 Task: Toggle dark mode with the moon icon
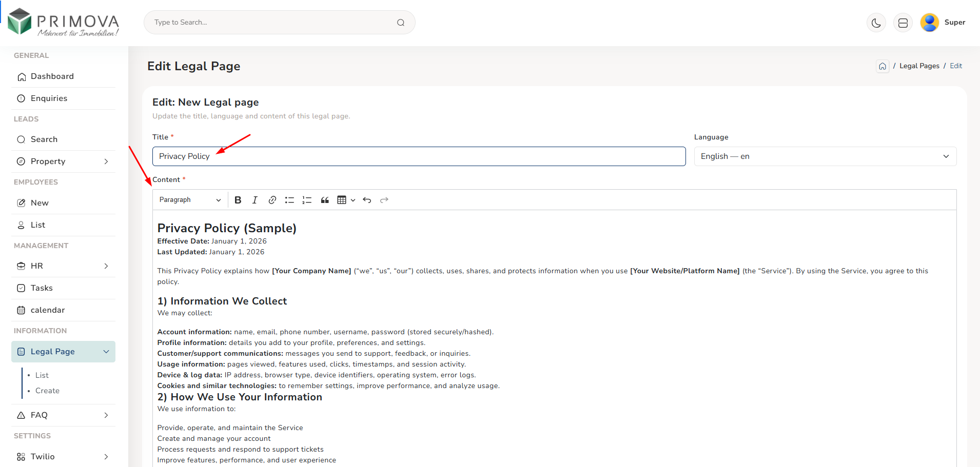tap(876, 23)
